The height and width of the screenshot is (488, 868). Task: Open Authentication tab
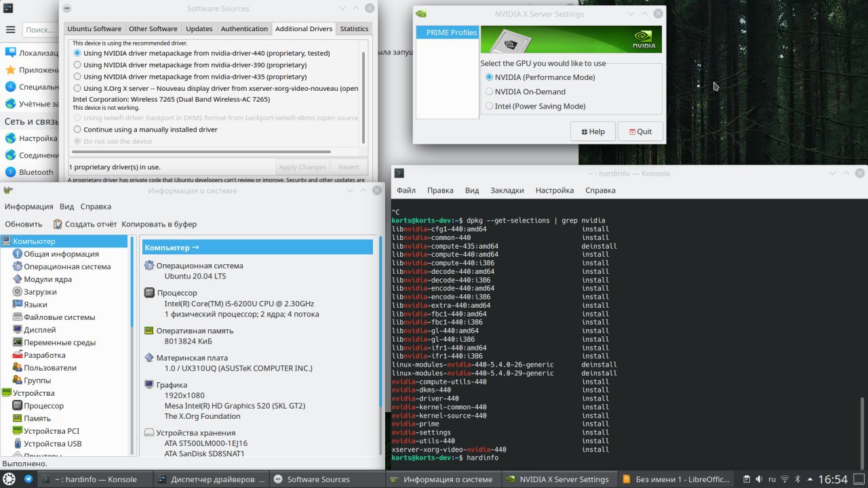tap(244, 28)
